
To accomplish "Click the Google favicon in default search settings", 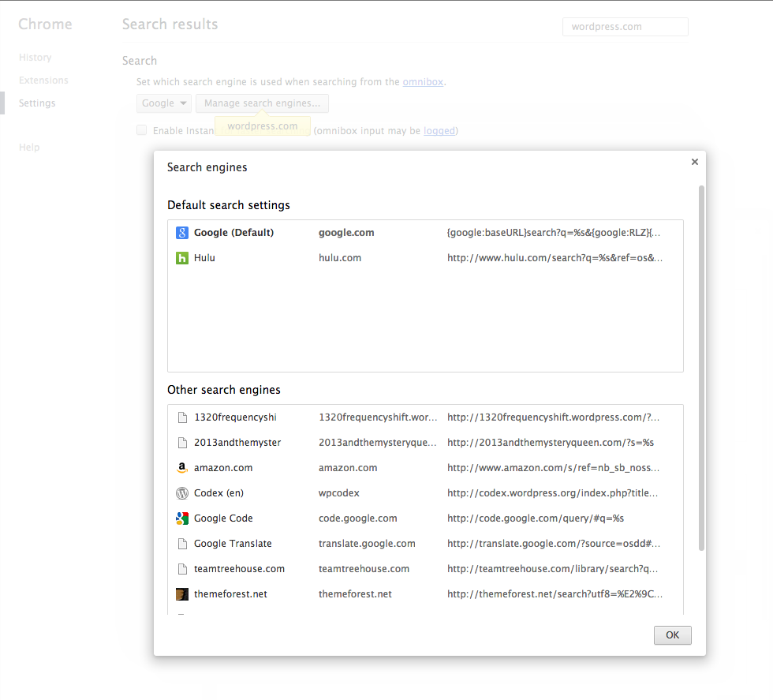I will coord(182,233).
